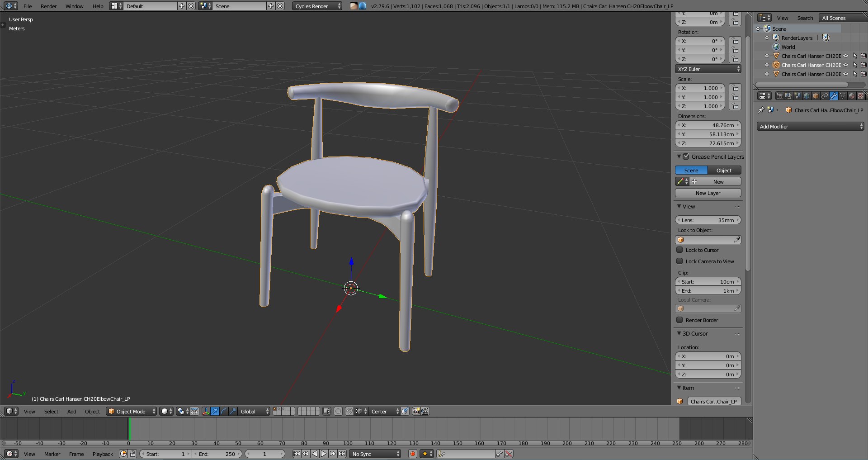Collapse the 3D Cursor panel
868x460 pixels.
coord(679,333)
